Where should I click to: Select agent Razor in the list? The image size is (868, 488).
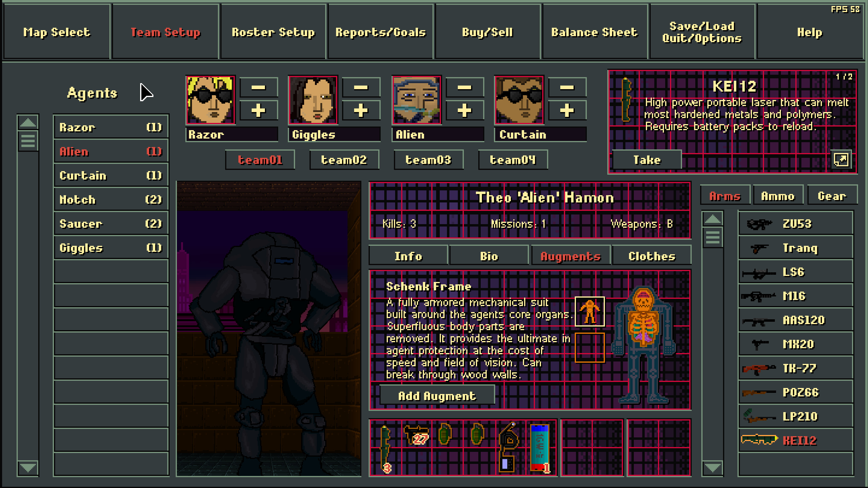pos(111,127)
